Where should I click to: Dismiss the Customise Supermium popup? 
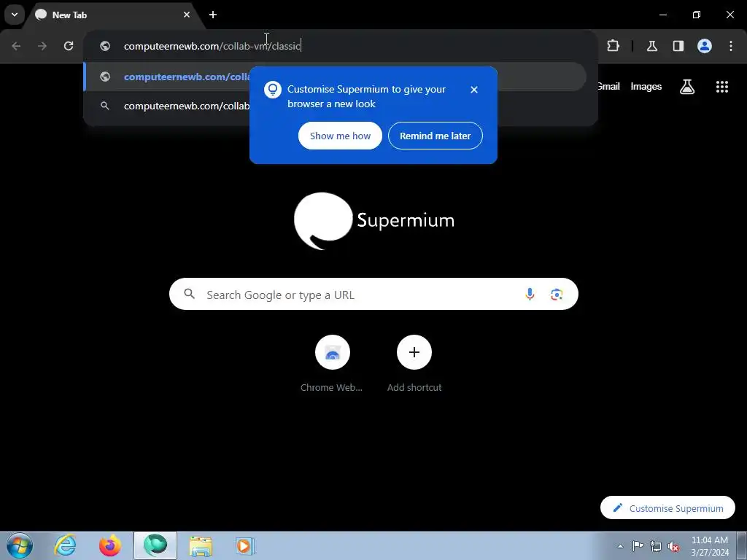[474, 90]
